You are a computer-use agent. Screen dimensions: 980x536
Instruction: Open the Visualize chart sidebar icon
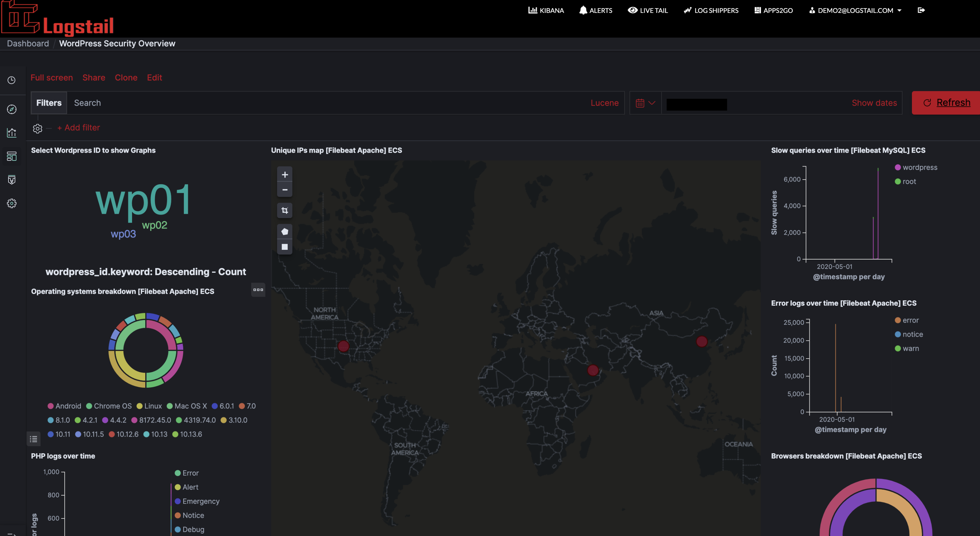pos(11,133)
